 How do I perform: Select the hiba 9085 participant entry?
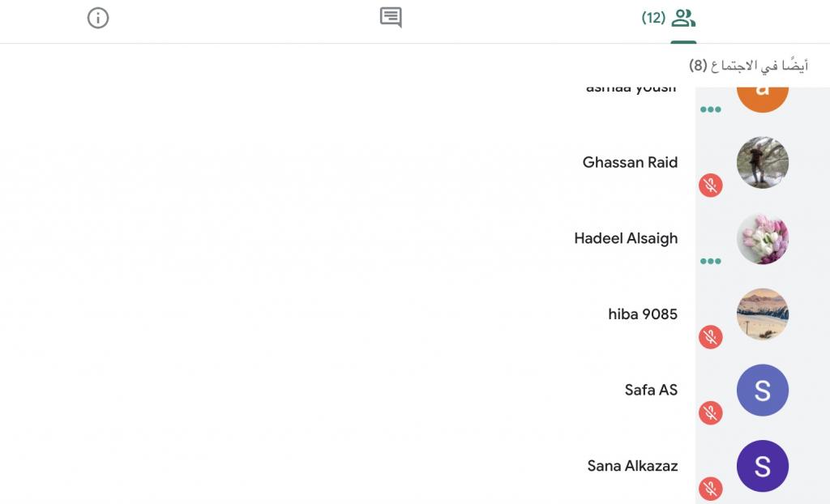coord(642,314)
